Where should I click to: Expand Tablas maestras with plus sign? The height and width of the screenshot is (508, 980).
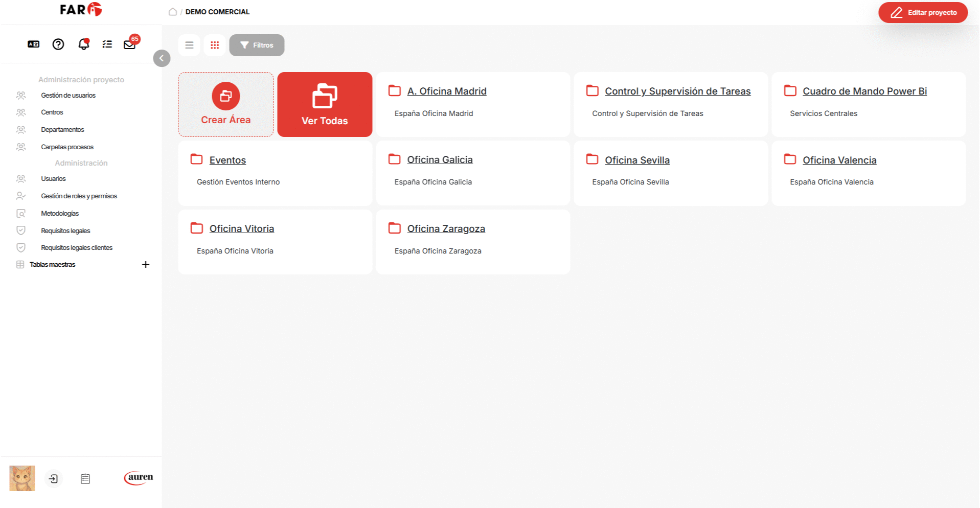click(x=146, y=265)
